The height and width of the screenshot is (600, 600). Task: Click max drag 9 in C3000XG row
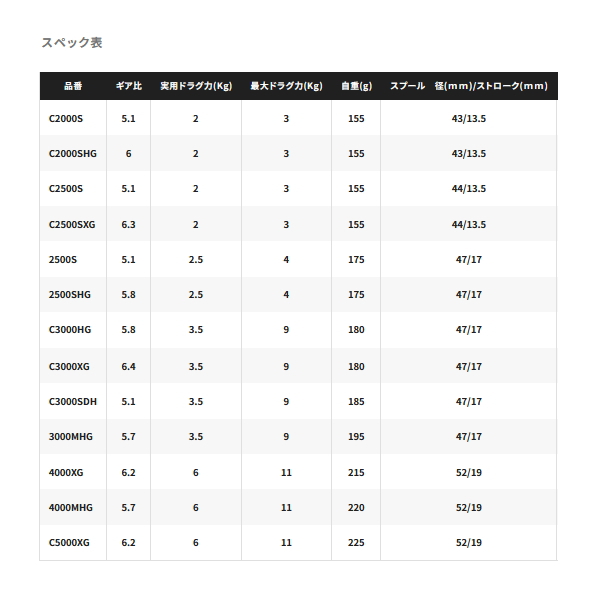[286, 367]
